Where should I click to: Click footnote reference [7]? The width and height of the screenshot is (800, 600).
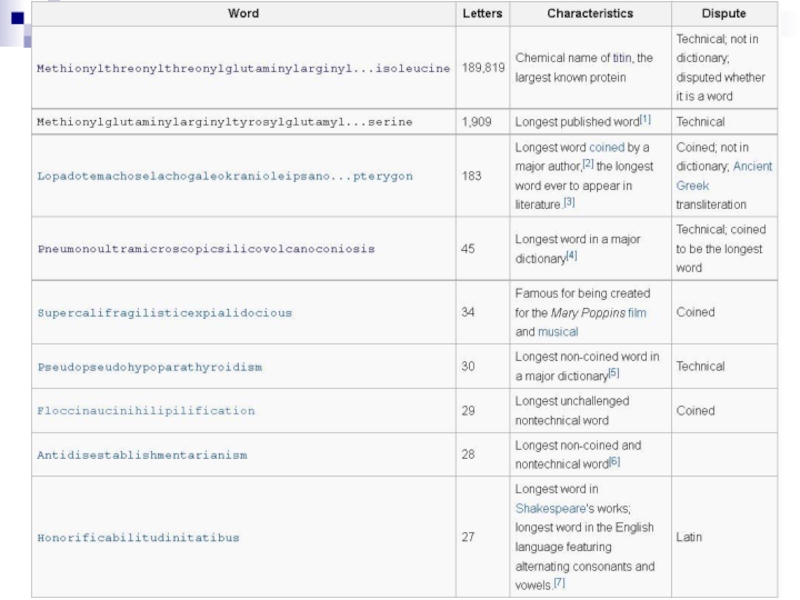pos(559,583)
